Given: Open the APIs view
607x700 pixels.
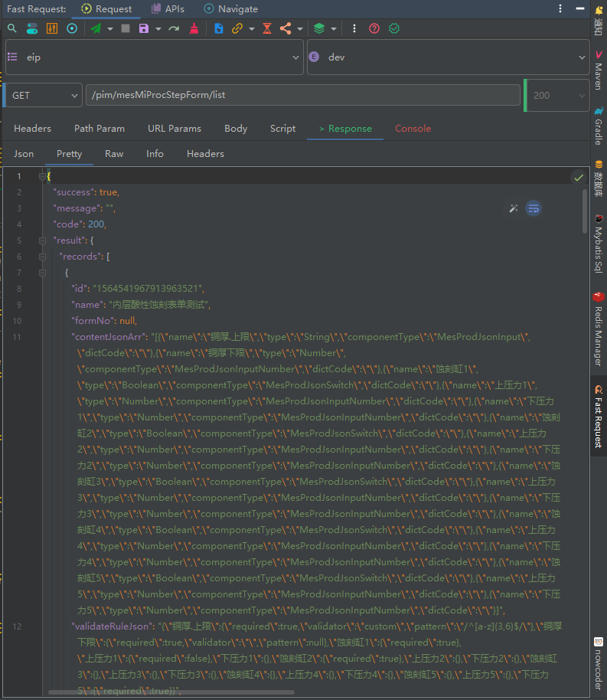Looking at the screenshot, I should coord(168,9).
